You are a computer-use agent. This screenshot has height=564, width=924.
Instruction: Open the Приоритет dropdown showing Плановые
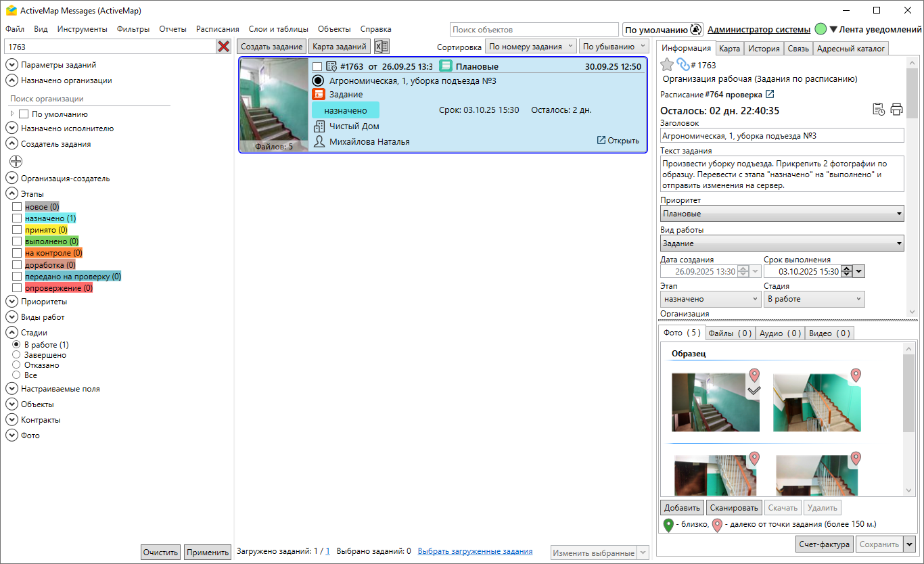(782, 214)
